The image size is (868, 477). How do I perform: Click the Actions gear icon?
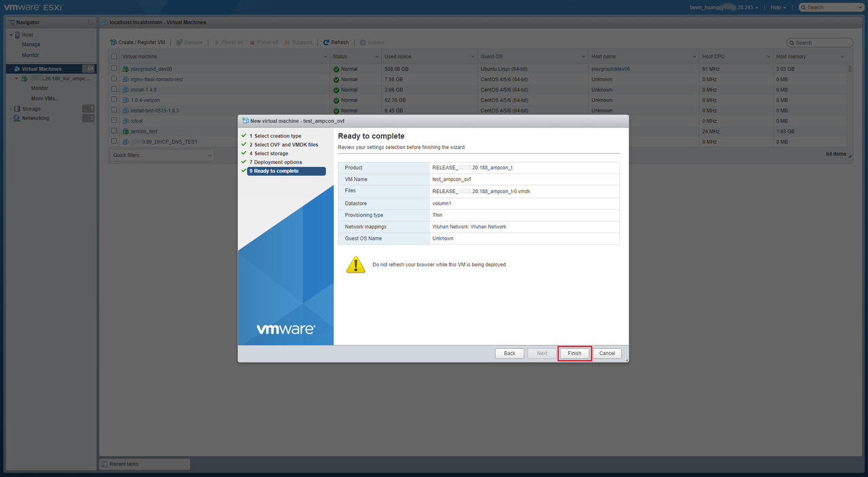(363, 42)
